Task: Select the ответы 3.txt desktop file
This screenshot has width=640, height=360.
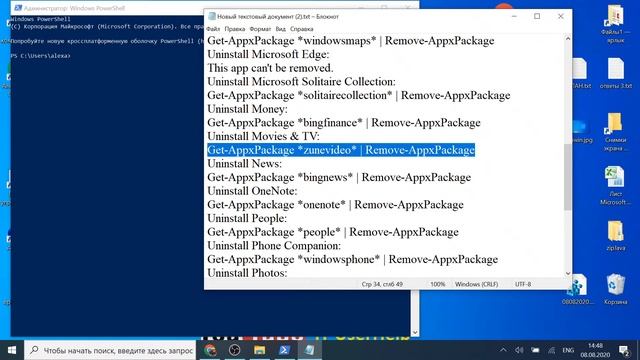Action: point(616,73)
